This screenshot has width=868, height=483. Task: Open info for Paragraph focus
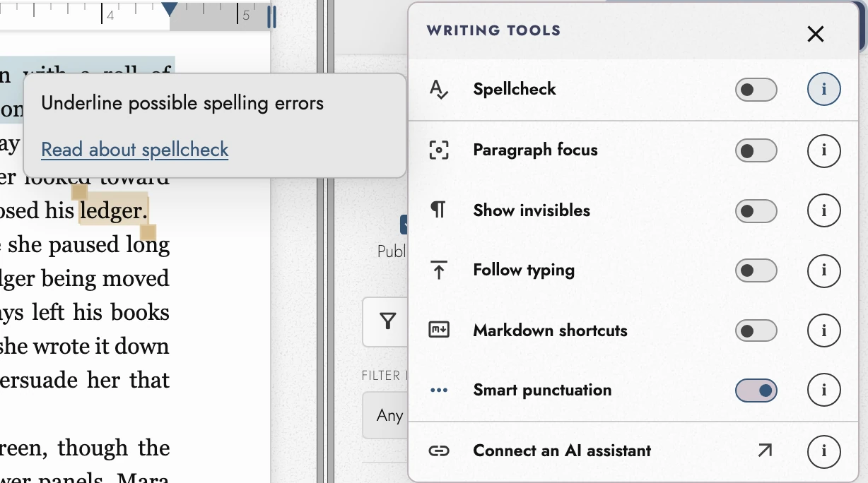[824, 150]
